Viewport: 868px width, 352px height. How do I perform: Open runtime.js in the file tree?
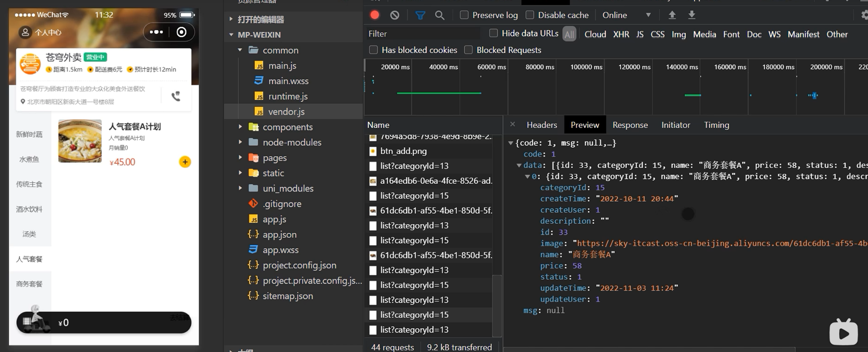coord(288,96)
